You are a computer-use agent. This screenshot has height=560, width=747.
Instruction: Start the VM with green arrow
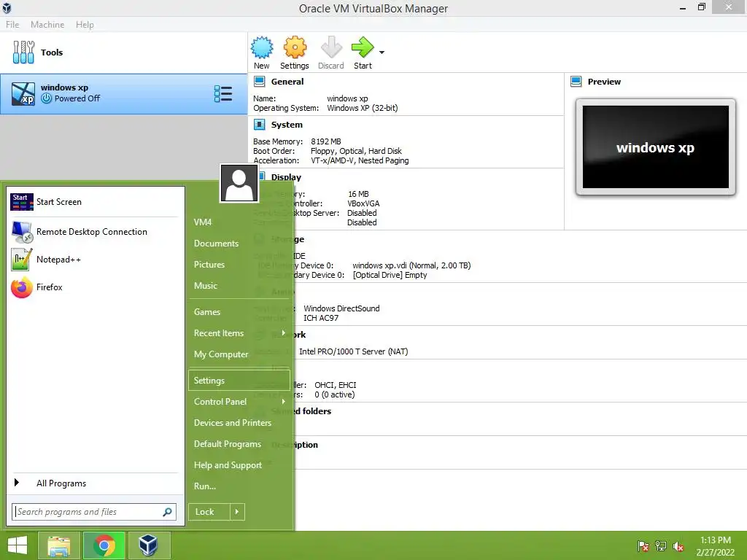tap(363, 47)
